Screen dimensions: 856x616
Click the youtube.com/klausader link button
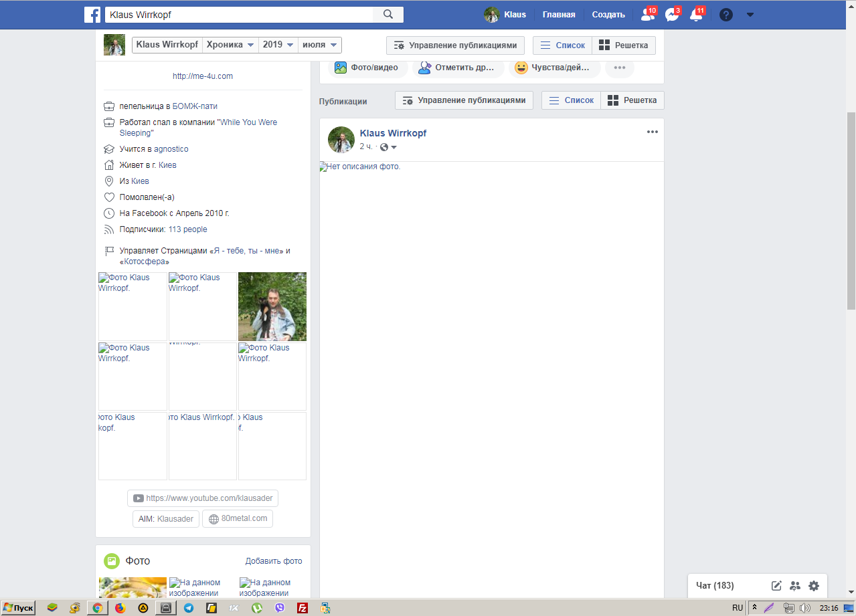203,498
